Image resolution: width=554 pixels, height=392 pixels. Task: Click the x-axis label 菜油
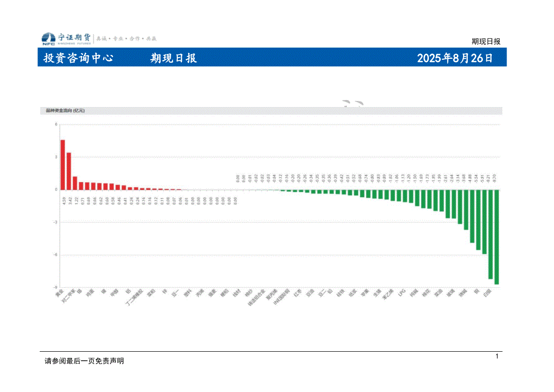(438, 292)
